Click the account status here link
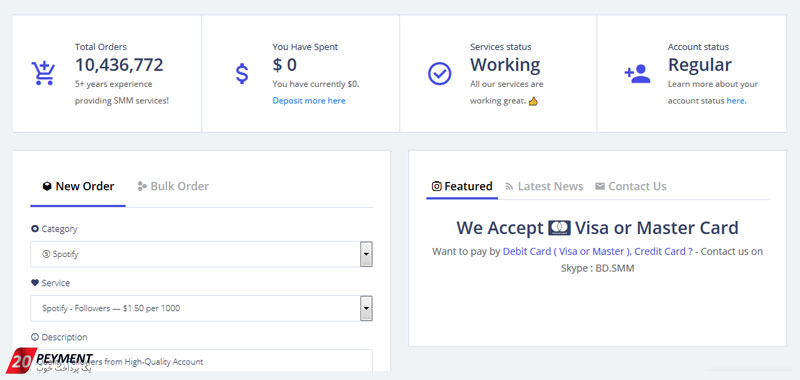The width and height of the screenshot is (800, 380). click(x=735, y=101)
